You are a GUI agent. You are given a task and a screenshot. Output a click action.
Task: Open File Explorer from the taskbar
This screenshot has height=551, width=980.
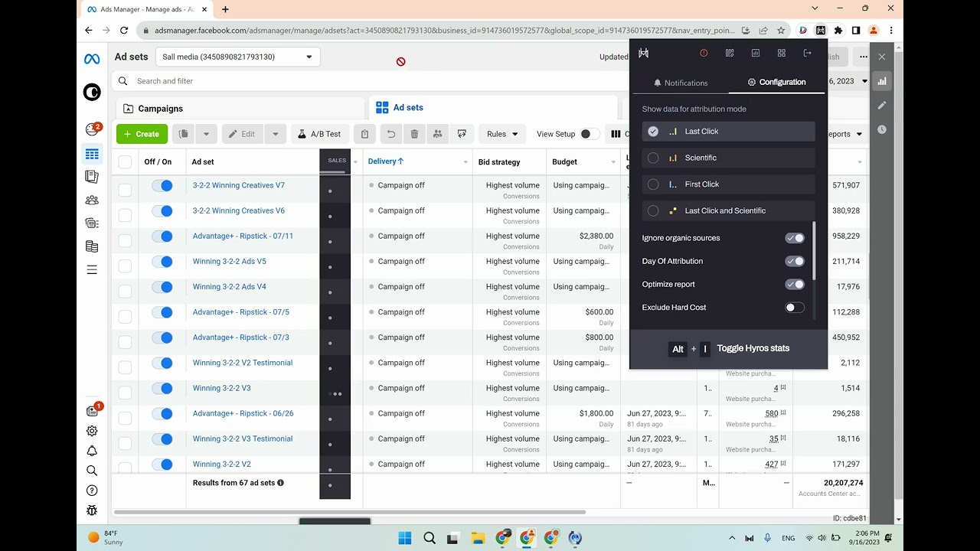pos(478,538)
